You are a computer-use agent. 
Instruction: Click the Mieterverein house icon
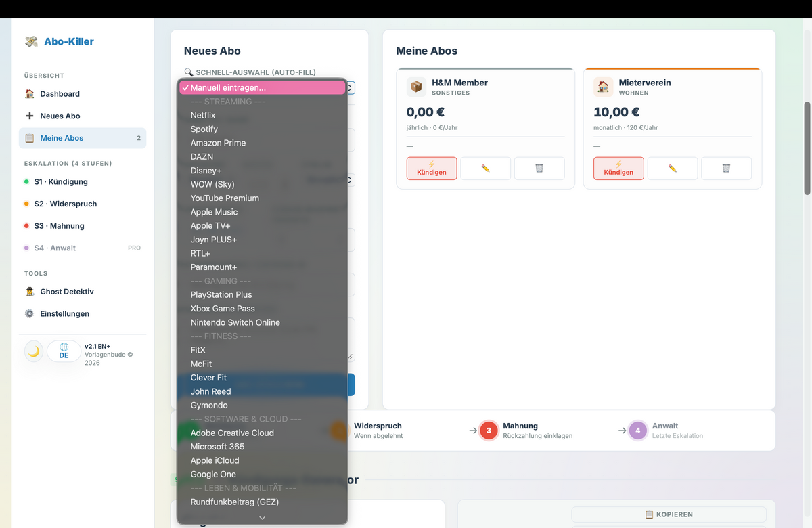[x=604, y=87]
